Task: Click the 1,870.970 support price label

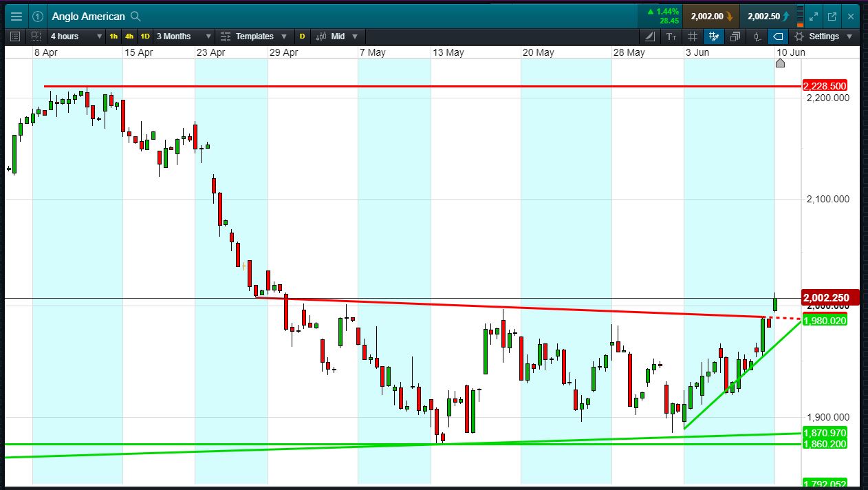Action: (825, 433)
